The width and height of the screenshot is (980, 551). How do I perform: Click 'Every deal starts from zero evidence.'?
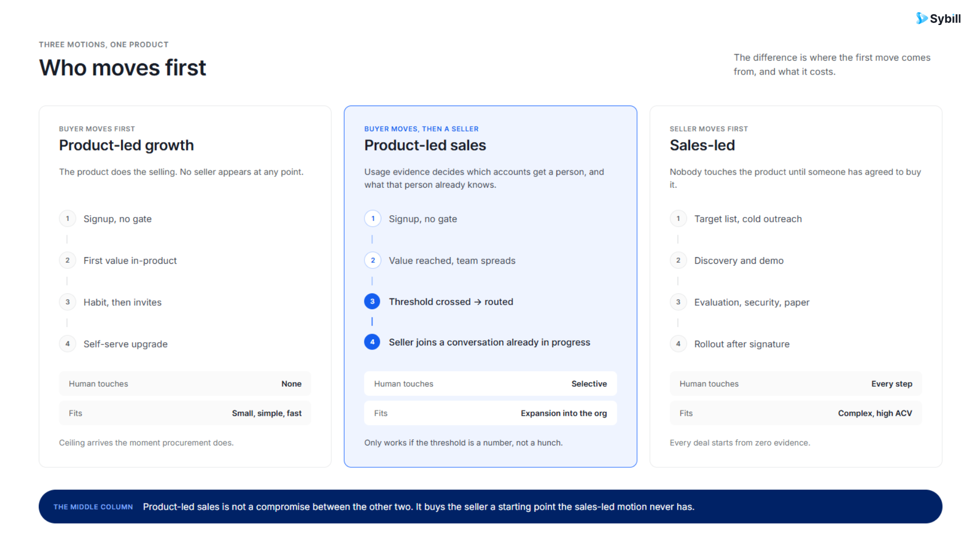740,443
